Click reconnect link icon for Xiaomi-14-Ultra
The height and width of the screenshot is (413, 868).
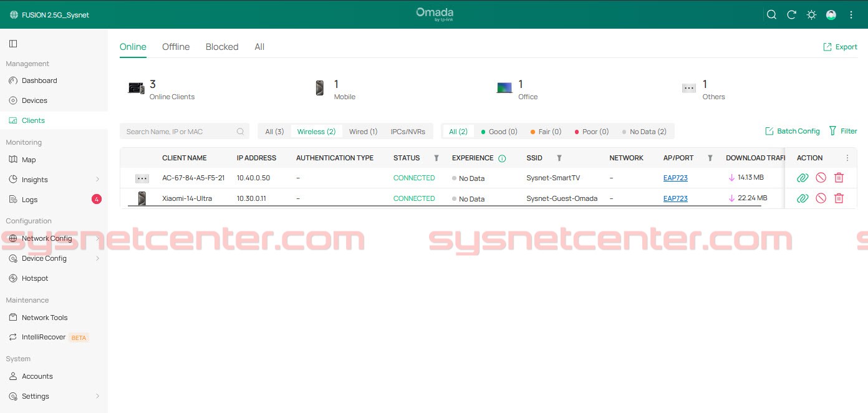point(803,198)
